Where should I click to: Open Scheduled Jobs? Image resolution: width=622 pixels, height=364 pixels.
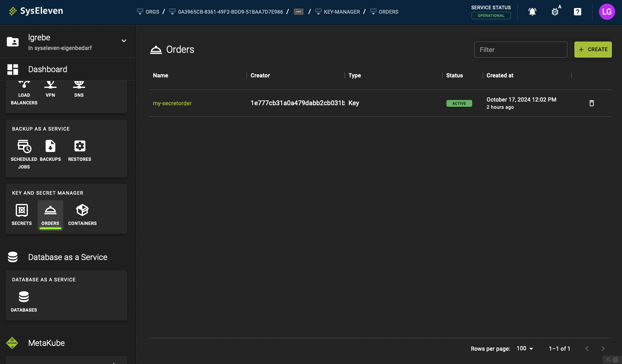click(x=24, y=154)
